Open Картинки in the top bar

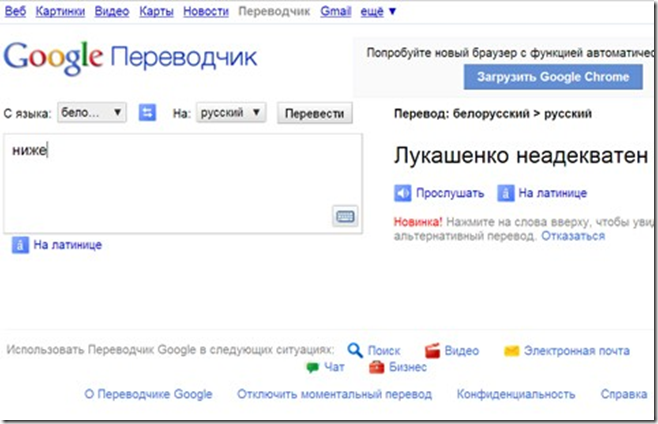60,11
